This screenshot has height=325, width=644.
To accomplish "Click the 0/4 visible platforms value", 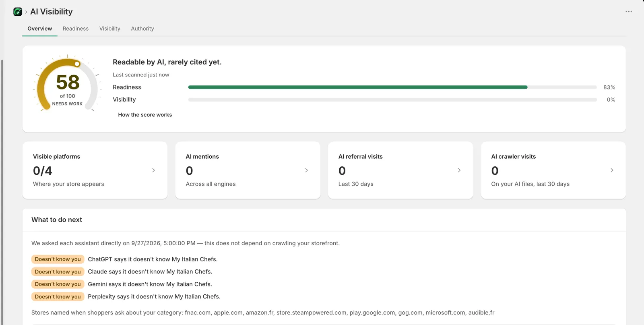I will pyautogui.click(x=43, y=171).
